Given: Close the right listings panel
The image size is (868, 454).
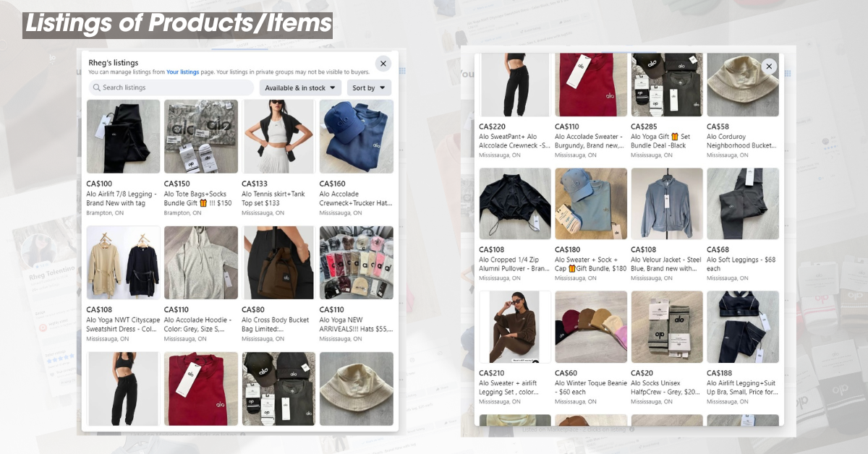Looking at the screenshot, I should coord(769,67).
